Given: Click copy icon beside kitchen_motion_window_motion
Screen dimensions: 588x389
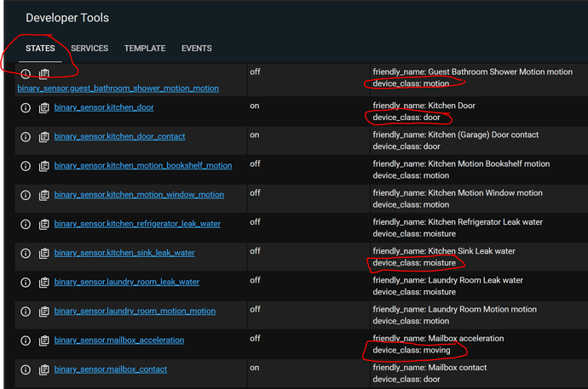Looking at the screenshot, I should [43, 195].
